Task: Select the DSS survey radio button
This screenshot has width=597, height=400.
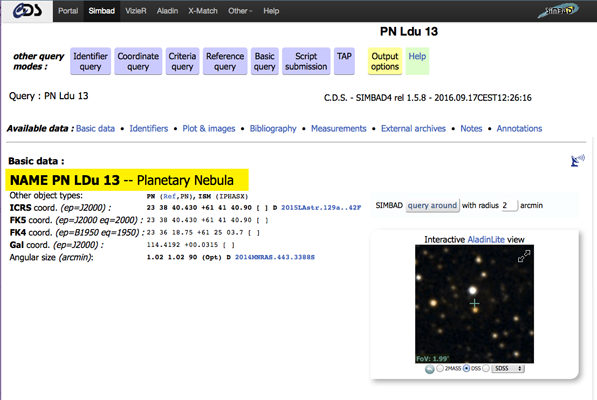Action: click(466, 368)
